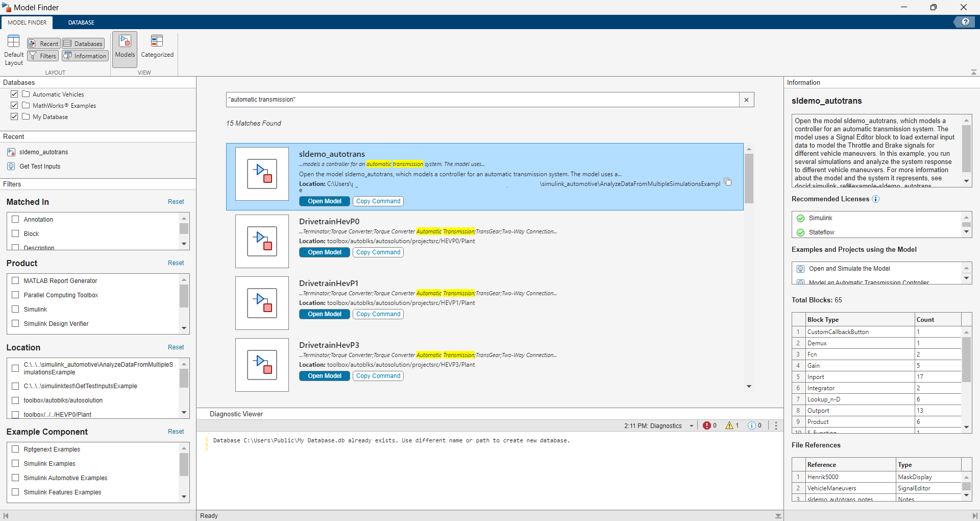Click the sldemo_autotrans recent item icon

coord(11,152)
